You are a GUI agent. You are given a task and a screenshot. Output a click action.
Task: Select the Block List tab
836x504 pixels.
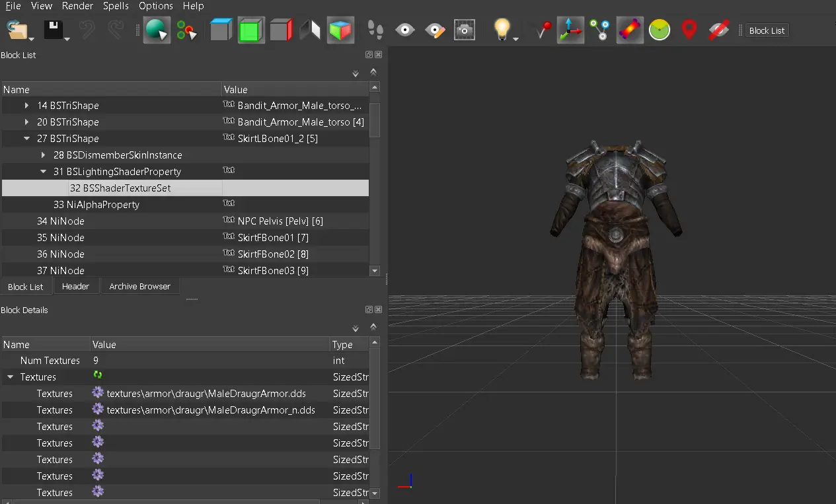(x=26, y=287)
